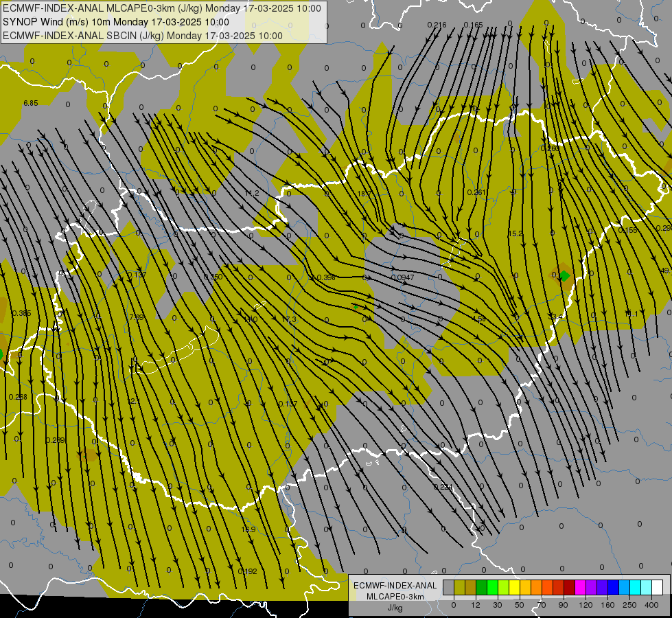
Task: Click legend tick label 30
Action: click(x=498, y=605)
